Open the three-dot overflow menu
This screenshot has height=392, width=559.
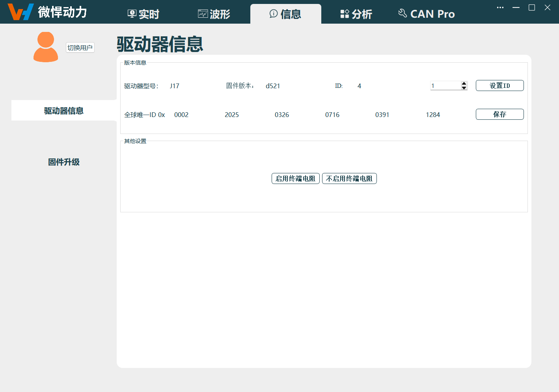[500, 7]
